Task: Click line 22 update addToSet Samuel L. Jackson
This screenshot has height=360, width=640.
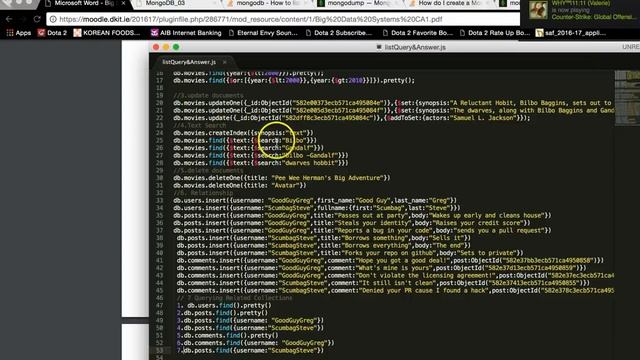Action: [351, 118]
